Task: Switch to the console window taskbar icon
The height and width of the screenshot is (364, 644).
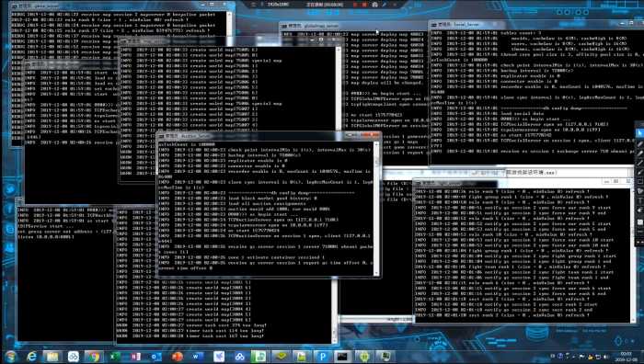Action: (343, 357)
